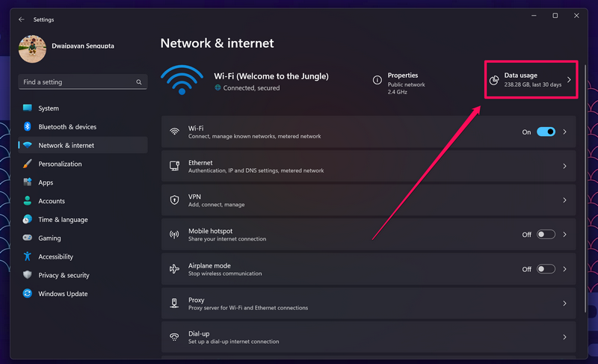The image size is (598, 364).
Task: Click the Properties info icon
Action: 377,80
